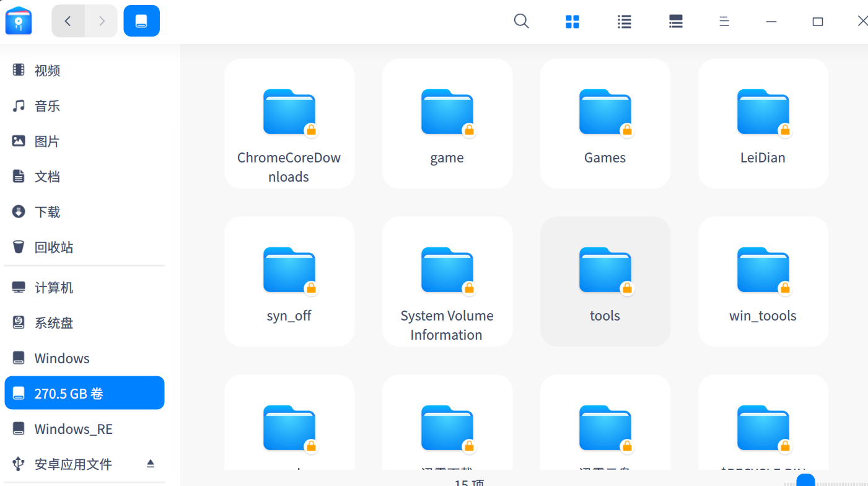Go back to the previous folder
Viewport: 868px width, 486px height.
point(68,21)
